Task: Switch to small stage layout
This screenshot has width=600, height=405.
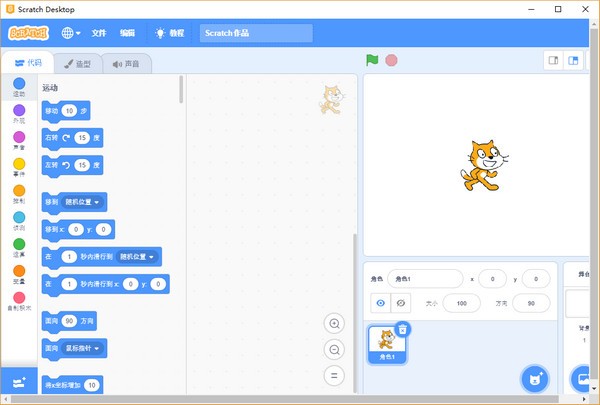Action: 551,60
